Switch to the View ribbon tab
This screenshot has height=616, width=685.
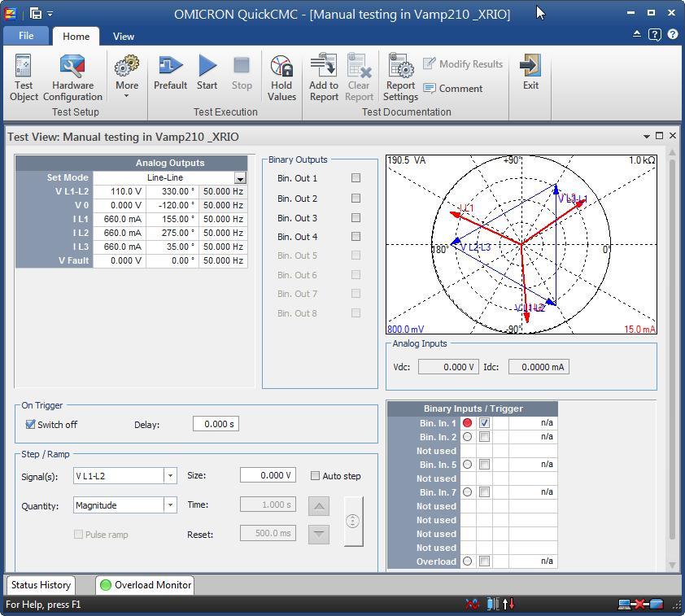pos(123,37)
